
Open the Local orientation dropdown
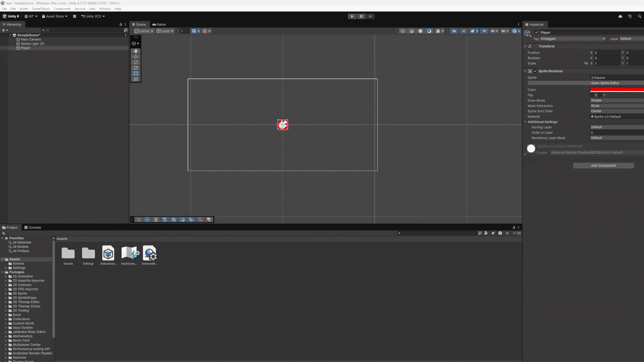click(165, 31)
